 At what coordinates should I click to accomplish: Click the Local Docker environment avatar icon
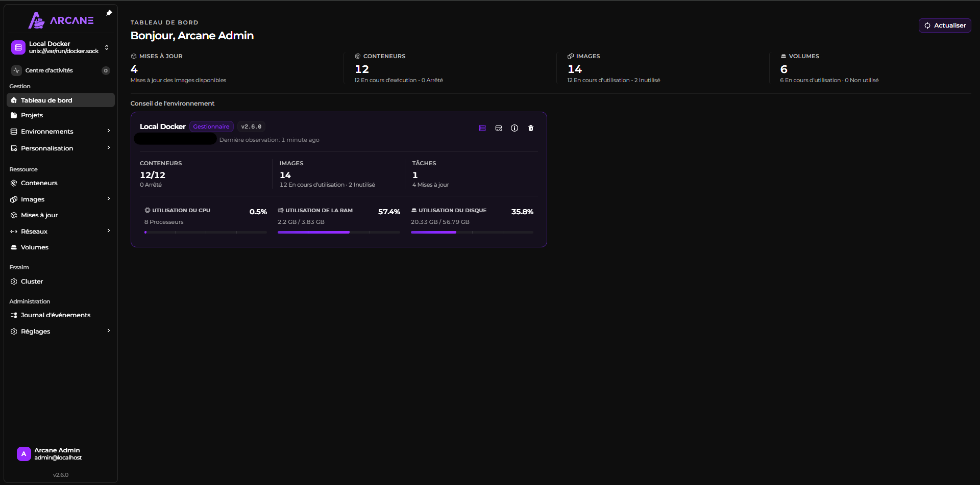coord(18,47)
